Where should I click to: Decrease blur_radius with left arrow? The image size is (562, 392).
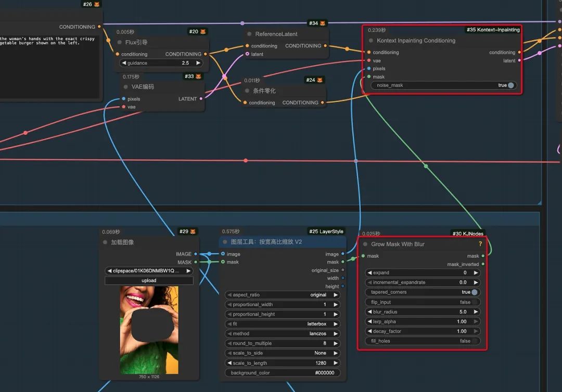click(369, 312)
